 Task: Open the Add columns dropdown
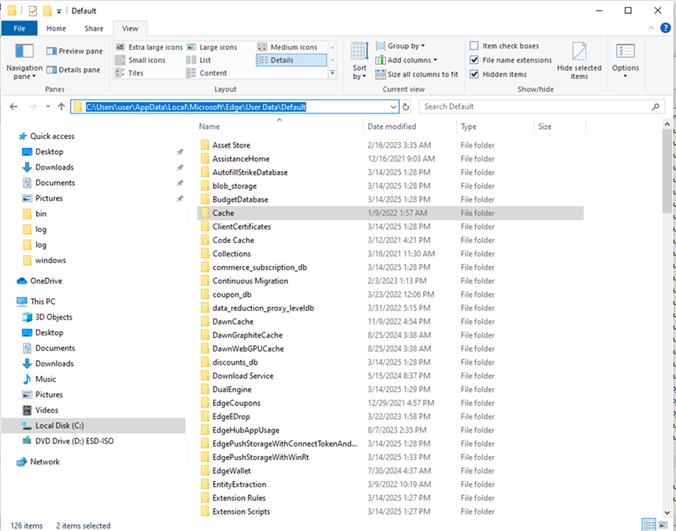[406, 60]
